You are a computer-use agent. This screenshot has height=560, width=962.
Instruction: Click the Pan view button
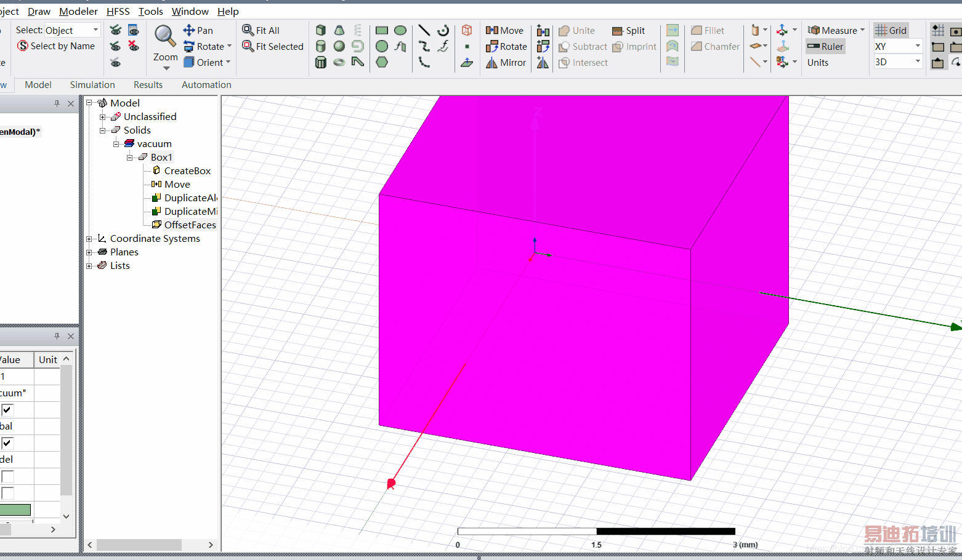click(x=198, y=30)
